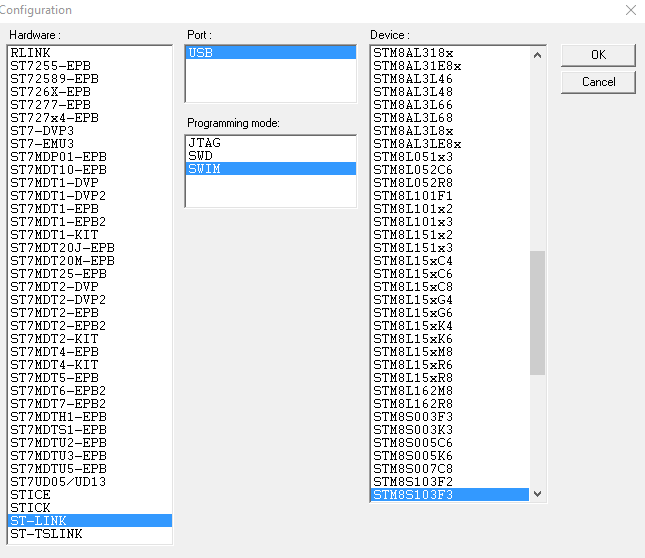The image size is (645, 558).
Task: Select STM8S003K3 device
Action: click(x=450, y=430)
